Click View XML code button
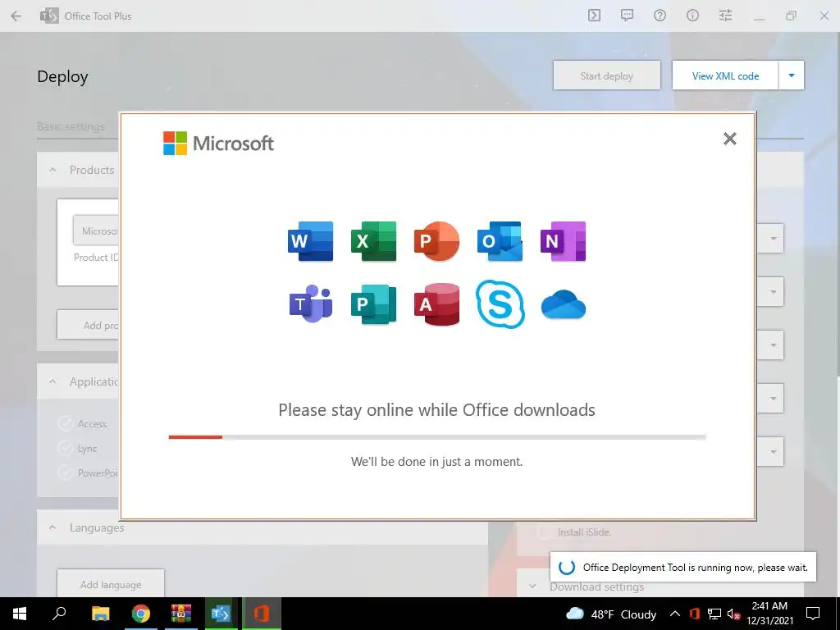The image size is (840, 630). pos(725,75)
